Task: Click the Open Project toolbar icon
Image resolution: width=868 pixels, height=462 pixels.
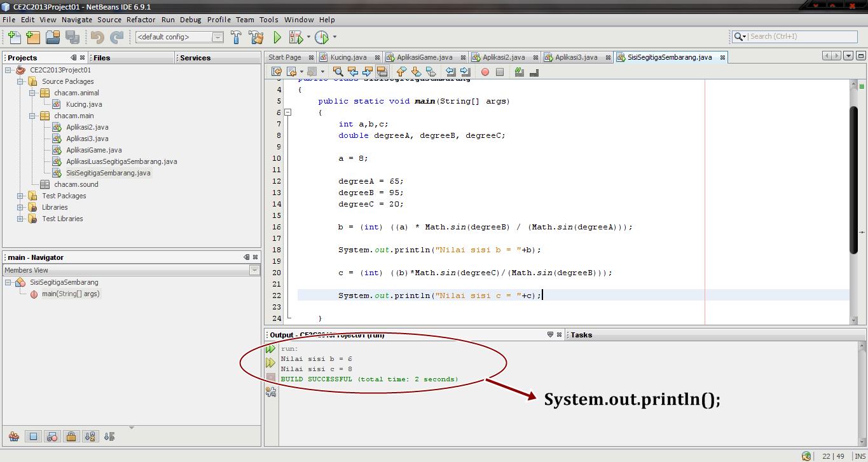Action: point(52,37)
